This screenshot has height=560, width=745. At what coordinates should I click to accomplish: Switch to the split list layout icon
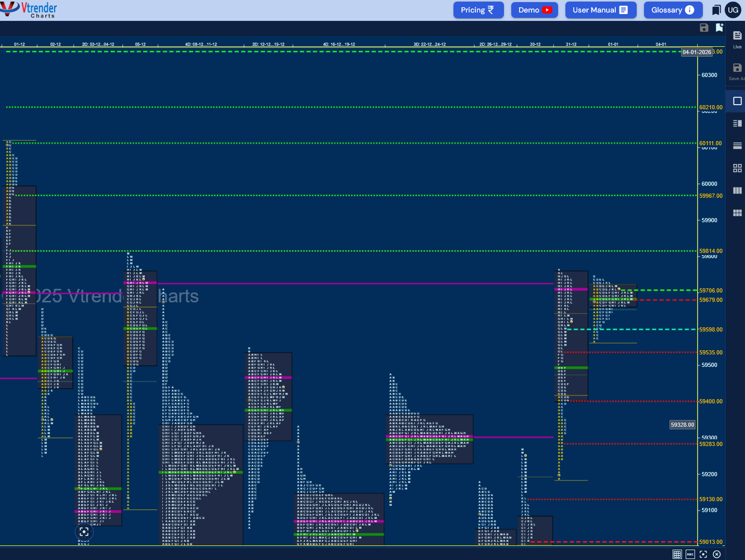point(737,123)
